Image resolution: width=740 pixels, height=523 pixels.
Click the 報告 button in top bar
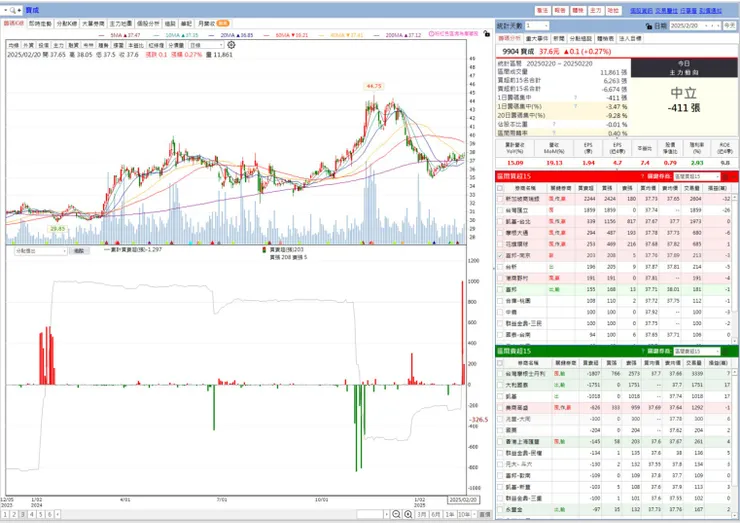pyautogui.click(x=560, y=10)
